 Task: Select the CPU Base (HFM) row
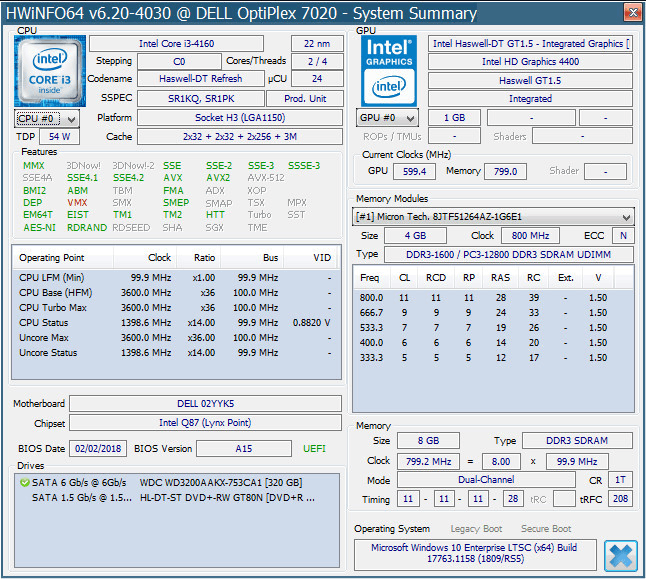(176, 293)
